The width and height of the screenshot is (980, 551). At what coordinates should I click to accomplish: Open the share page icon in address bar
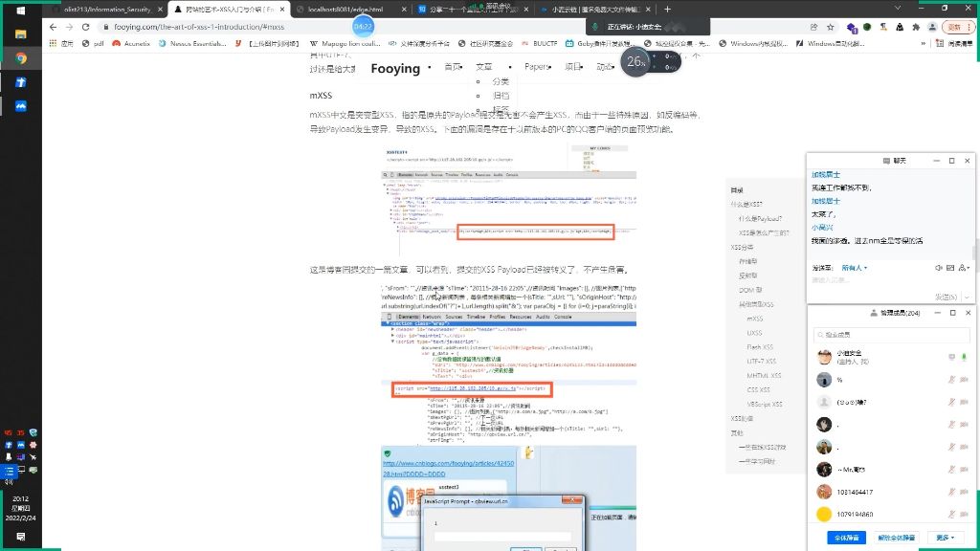click(x=813, y=27)
